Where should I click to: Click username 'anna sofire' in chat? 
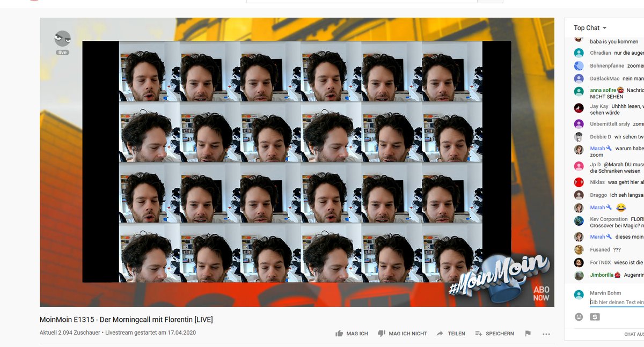tap(603, 90)
